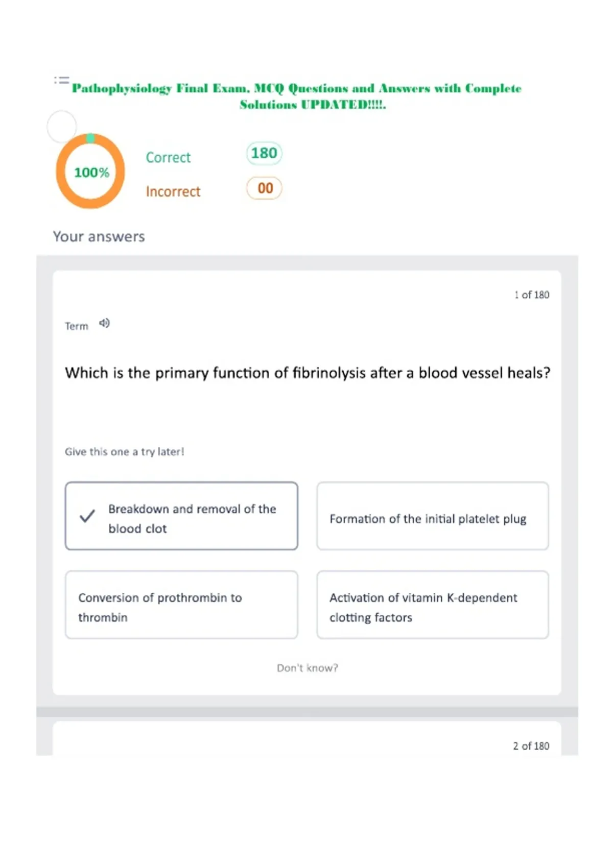613x868 pixels.
Task: Choose 'Conversion of prothrombin to thrombin' option
Action: [x=181, y=605]
